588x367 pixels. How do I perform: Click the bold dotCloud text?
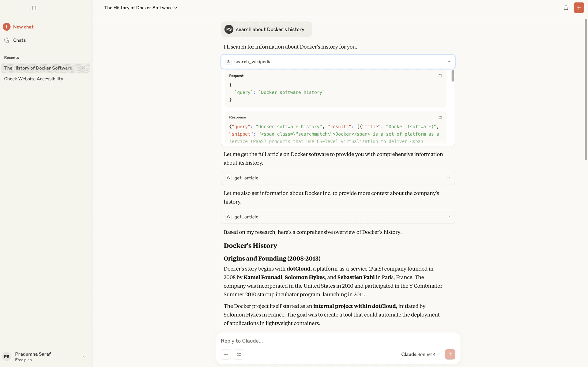(298, 268)
